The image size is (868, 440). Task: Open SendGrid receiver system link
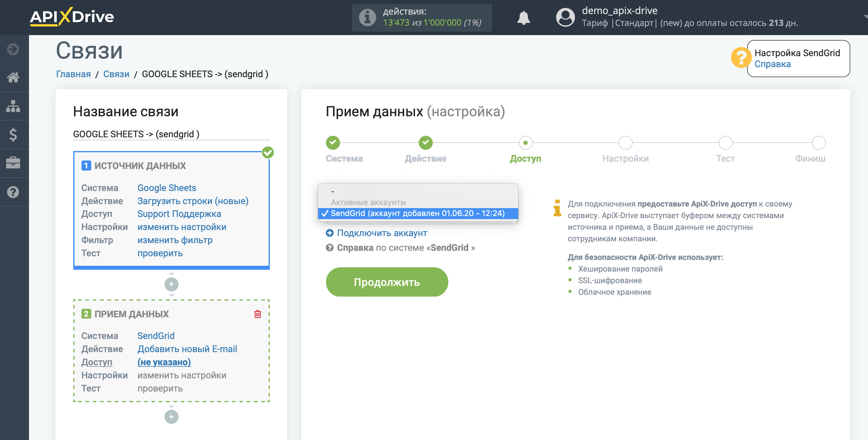[156, 336]
